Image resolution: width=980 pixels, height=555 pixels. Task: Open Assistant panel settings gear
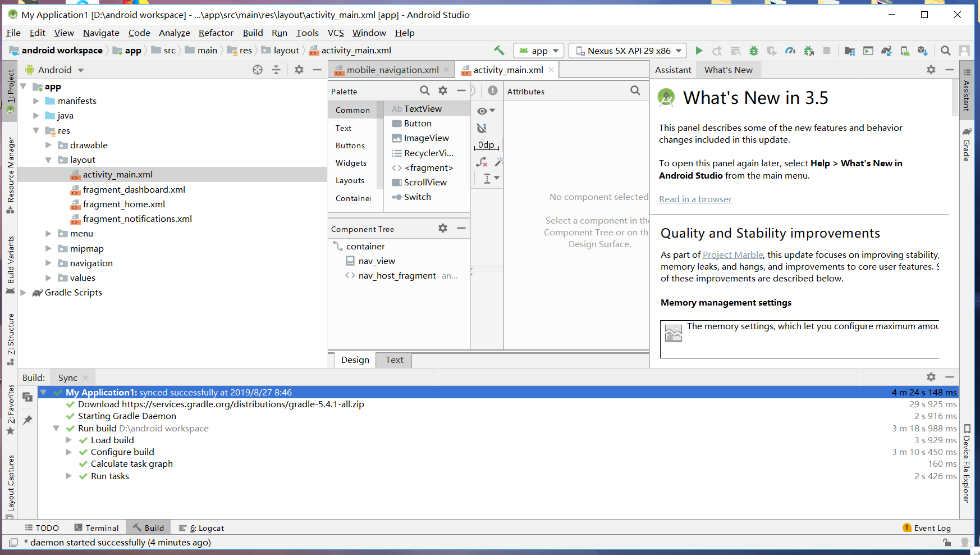click(931, 70)
